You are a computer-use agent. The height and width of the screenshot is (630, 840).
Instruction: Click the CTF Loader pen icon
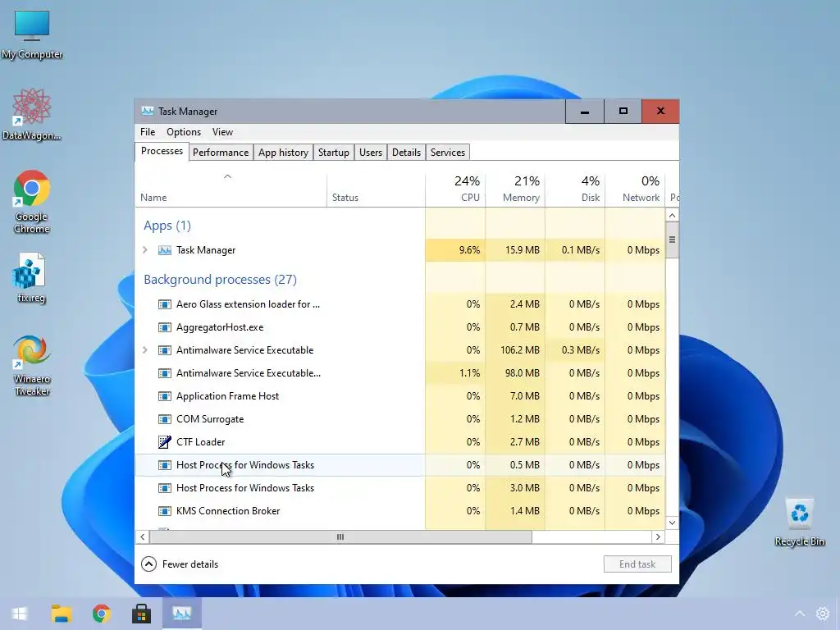click(x=164, y=442)
